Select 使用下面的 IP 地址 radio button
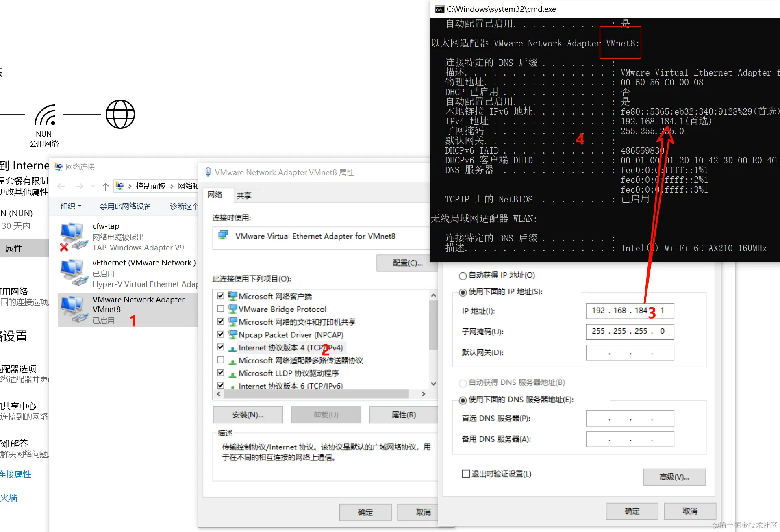This screenshot has height=532, width=780. 463,292
